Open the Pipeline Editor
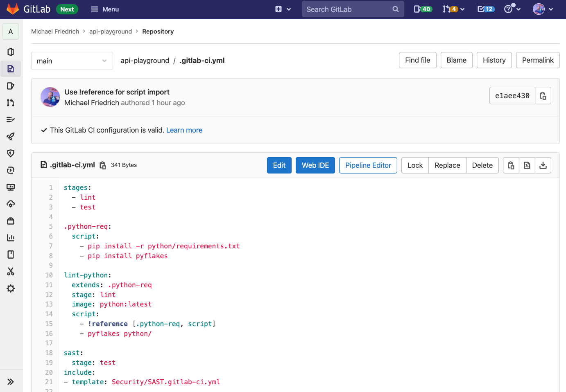The image size is (566, 392). [x=368, y=165]
